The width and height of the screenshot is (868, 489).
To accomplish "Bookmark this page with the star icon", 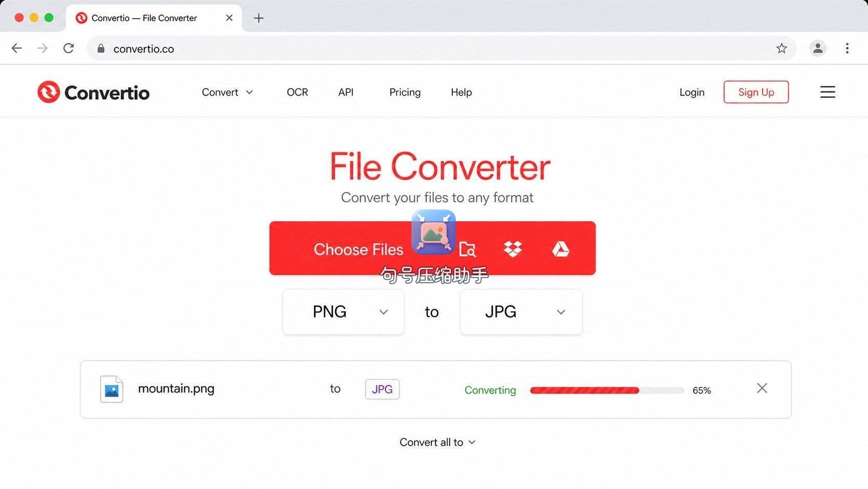I will (x=781, y=48).
